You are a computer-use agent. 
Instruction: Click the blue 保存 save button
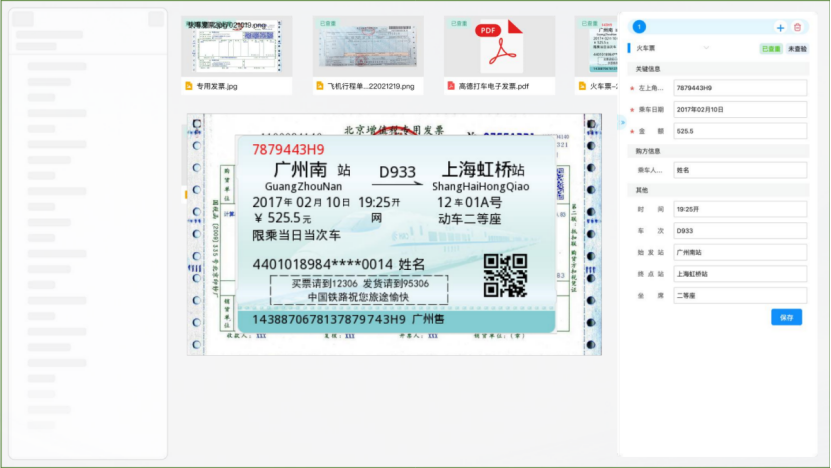(786, 317)
